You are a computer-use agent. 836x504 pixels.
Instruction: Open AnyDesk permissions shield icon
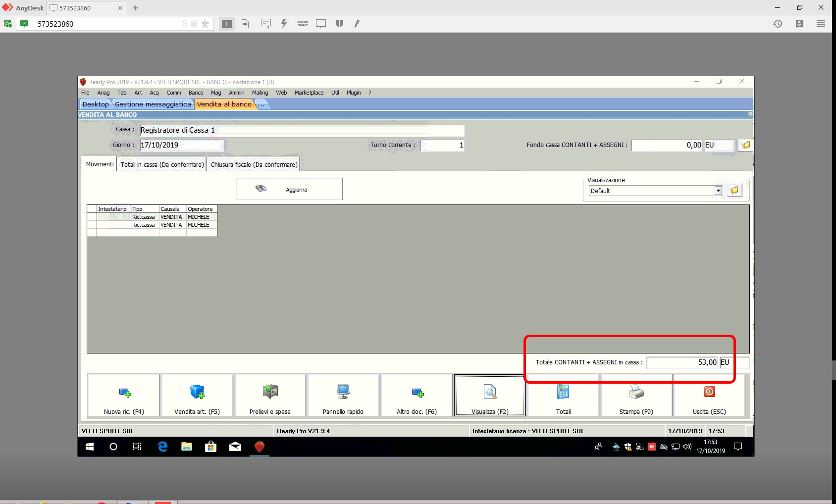[x=339, y=24]
